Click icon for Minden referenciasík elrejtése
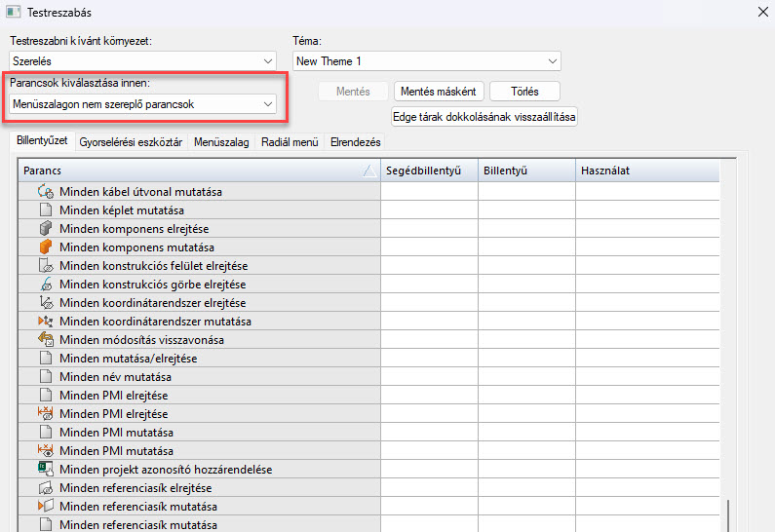 (x=45, y=488)
